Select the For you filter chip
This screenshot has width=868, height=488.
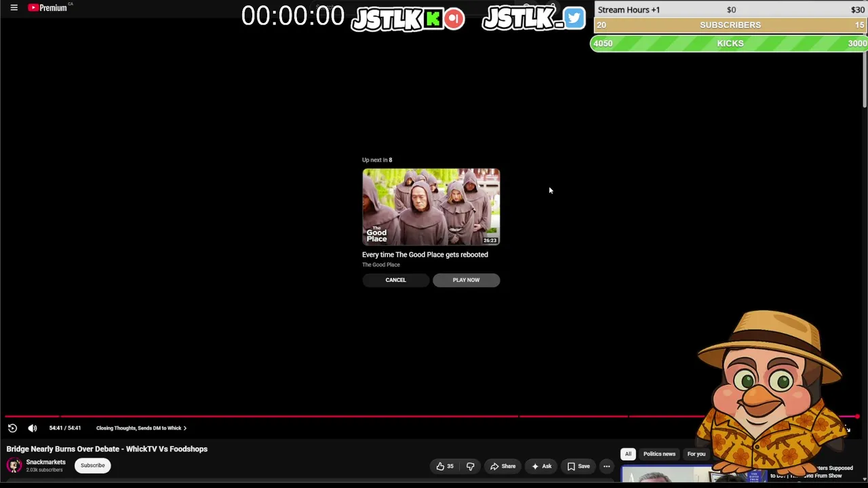coord(696,454)
